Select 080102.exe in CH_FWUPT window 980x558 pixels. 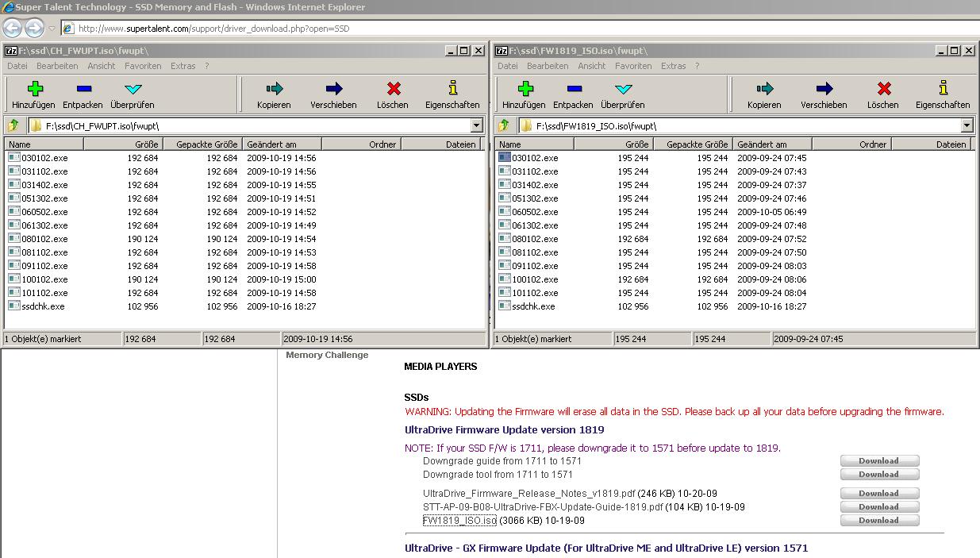click(x=45, y=239)
